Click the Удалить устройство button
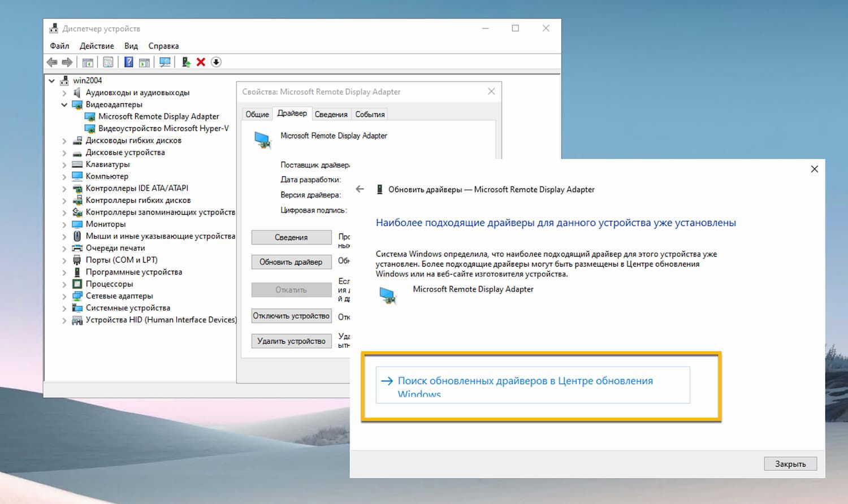848x504 pixels. pyautogui.click(x=291, y=341)
